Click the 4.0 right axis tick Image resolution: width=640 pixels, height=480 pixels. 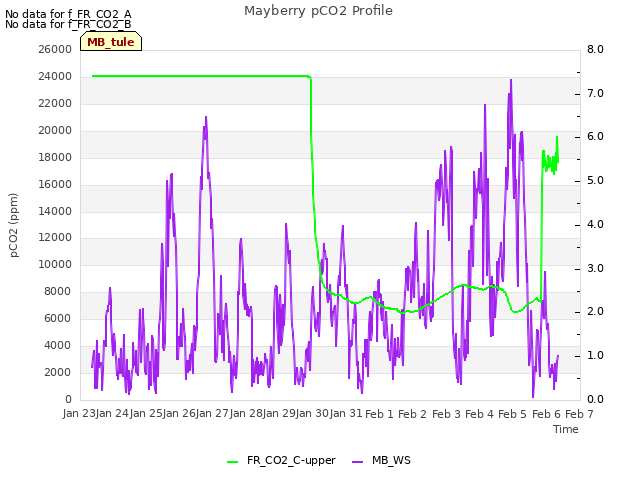pyautogui.click(x=595, y=224)
